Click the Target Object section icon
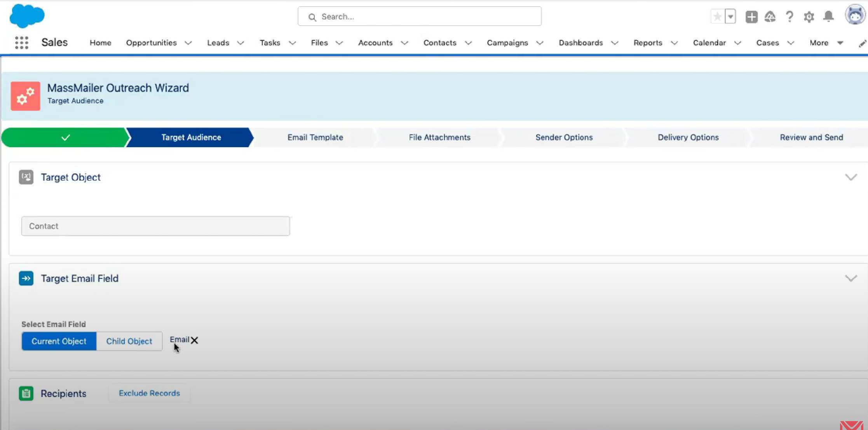The image size is (868, 430). coord(26,177)
